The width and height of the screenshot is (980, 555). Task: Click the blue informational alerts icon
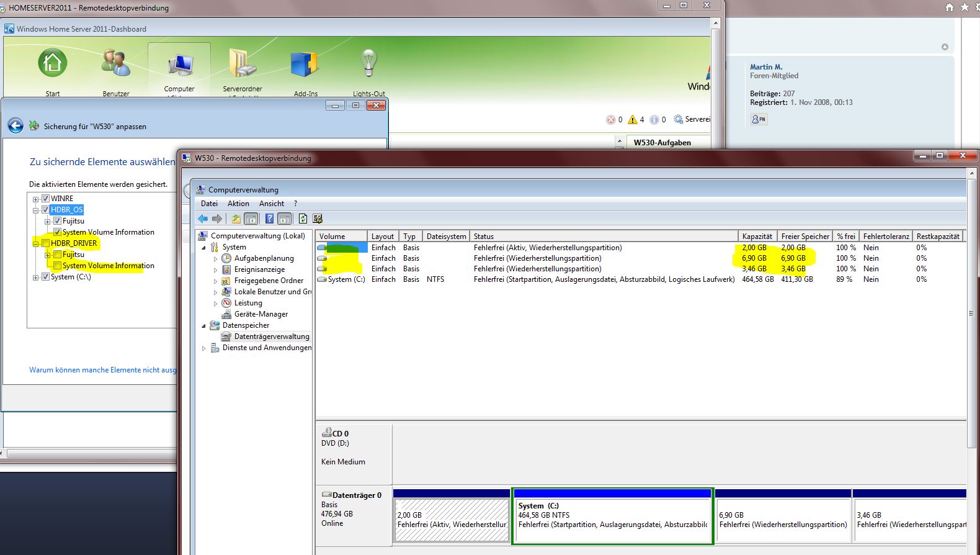[654, 120]
